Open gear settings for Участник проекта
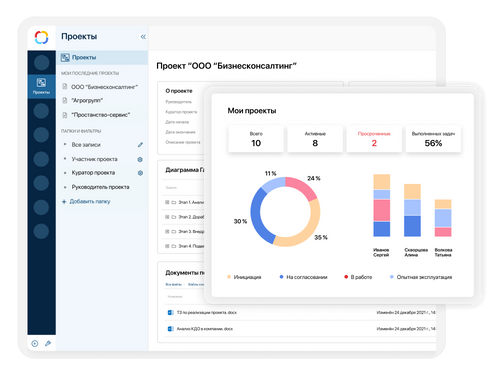 140,159
